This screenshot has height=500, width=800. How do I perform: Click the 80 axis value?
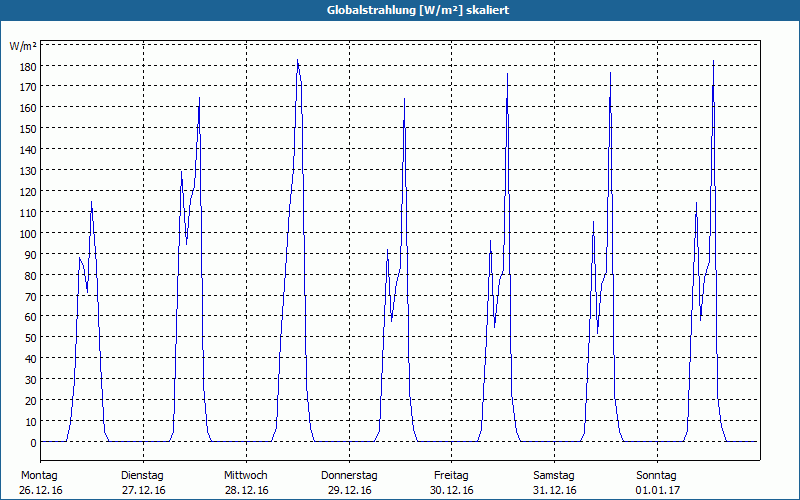(30, 276)
